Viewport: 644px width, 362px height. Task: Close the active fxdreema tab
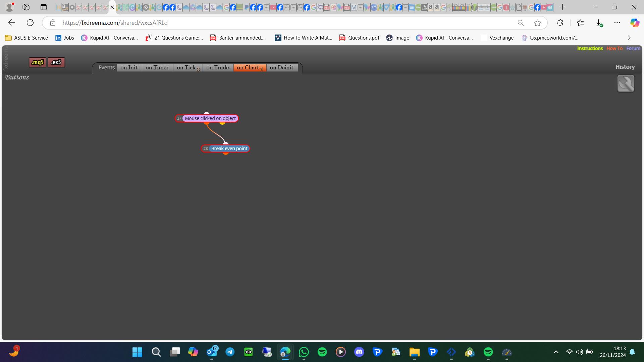(x=112, y=7)
